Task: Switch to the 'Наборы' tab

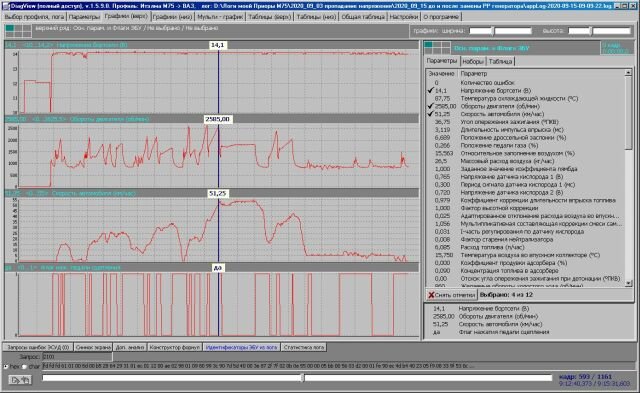Action: [x=473, y=62]
